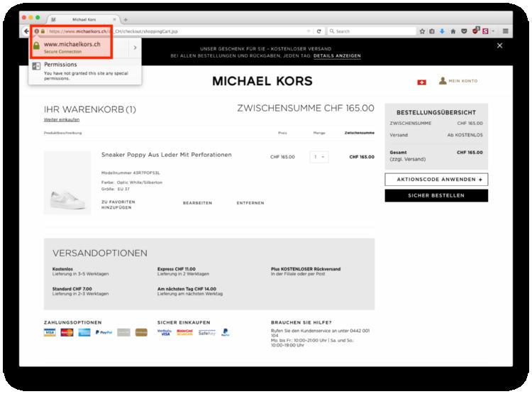This screenshot has height=394, width=532.
Task: Open the URL history dropdown arrow
Action: (x=309, y=31)
